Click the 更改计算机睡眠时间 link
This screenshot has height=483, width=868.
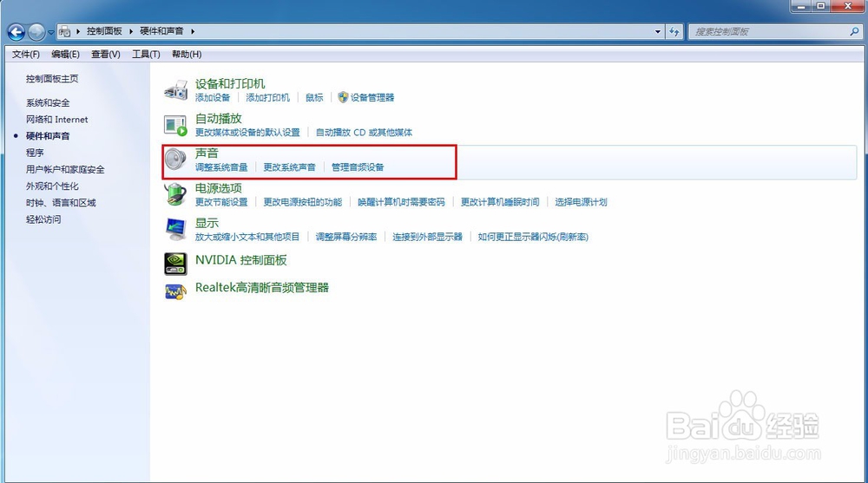pyautogui.click(x=500, y=202)
